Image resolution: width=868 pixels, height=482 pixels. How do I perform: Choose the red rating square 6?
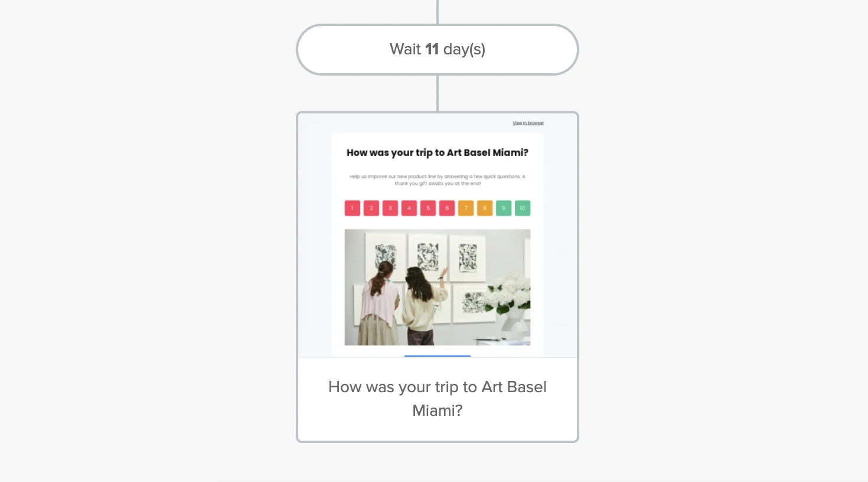tap(447, 208)
